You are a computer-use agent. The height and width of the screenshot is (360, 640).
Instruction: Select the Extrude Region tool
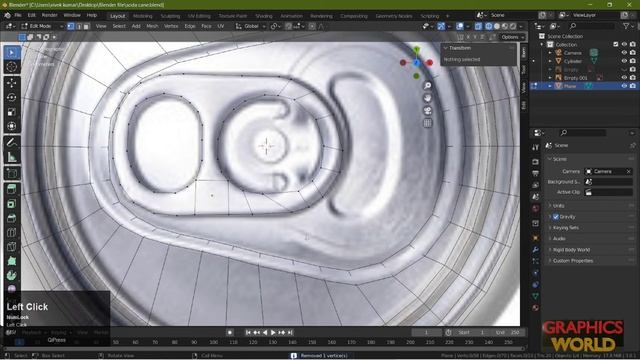[11, 189]
